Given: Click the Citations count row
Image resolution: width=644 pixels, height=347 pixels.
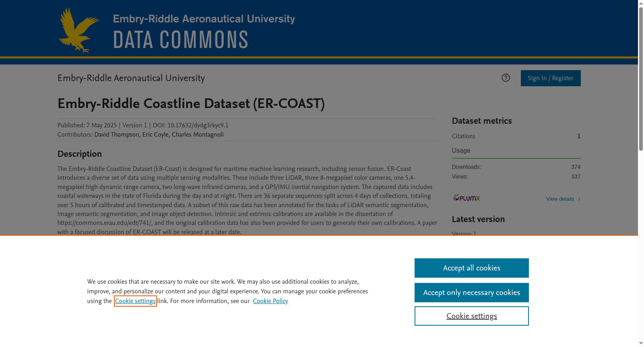Looking at the screenshot, I should [516, 136].
